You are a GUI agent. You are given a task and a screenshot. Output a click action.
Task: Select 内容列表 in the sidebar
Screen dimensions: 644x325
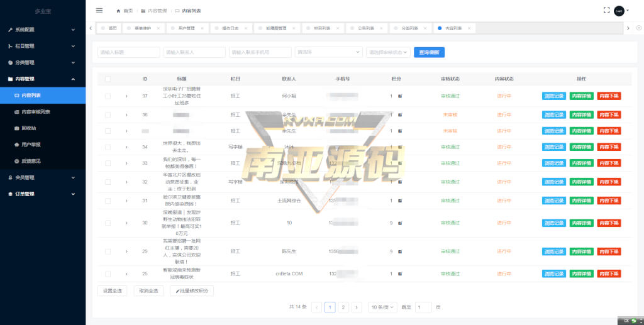[43, 95]
